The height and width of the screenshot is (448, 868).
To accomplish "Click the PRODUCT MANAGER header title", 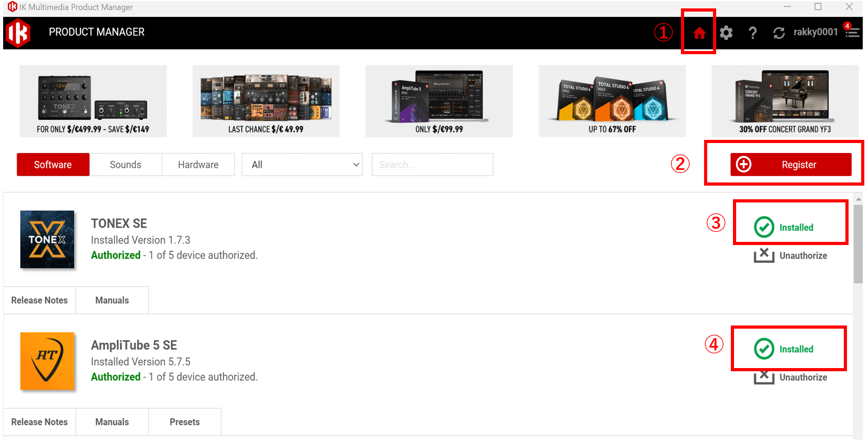I will point(97,32).
